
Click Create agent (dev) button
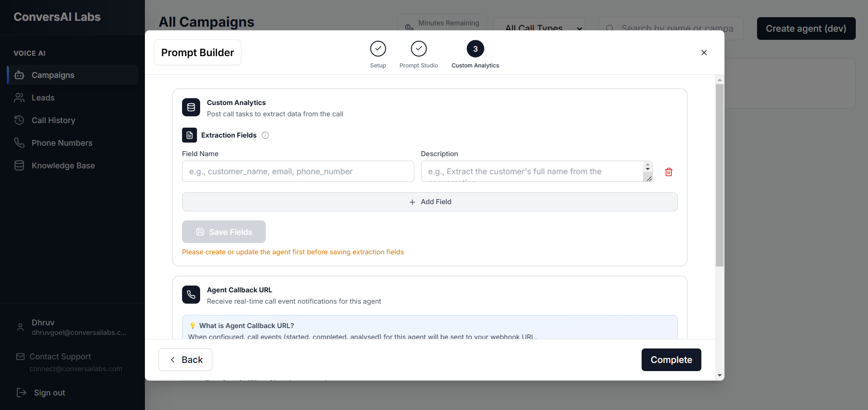(806, 29)
